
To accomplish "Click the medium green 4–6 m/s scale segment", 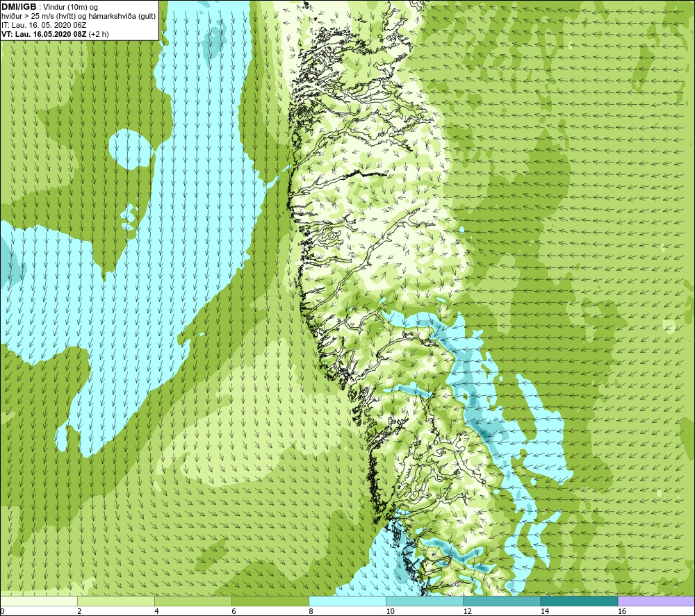I will 193,601.
